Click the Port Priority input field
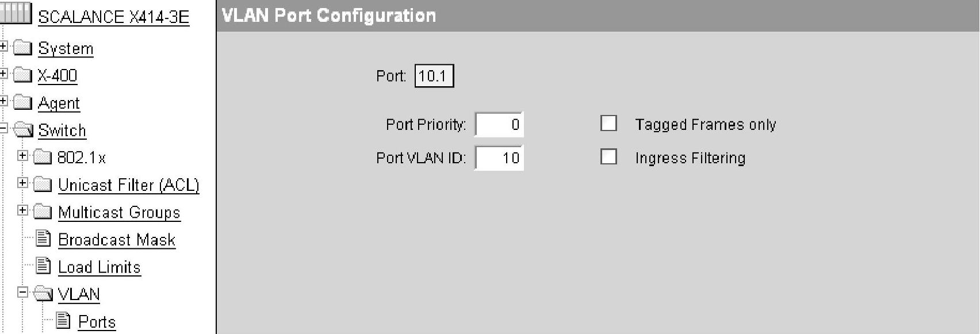 (x=499, y=124)
